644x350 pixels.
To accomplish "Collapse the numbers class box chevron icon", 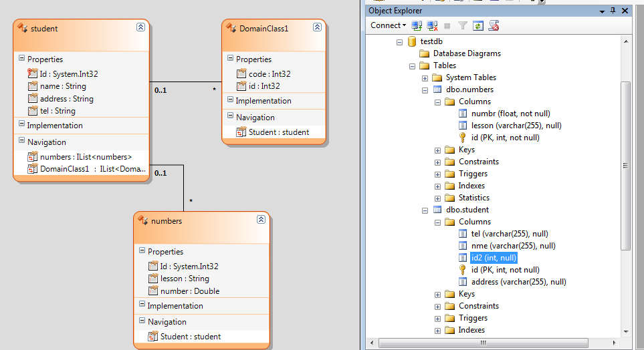I will pyautogui.click(x=261, y=220).
